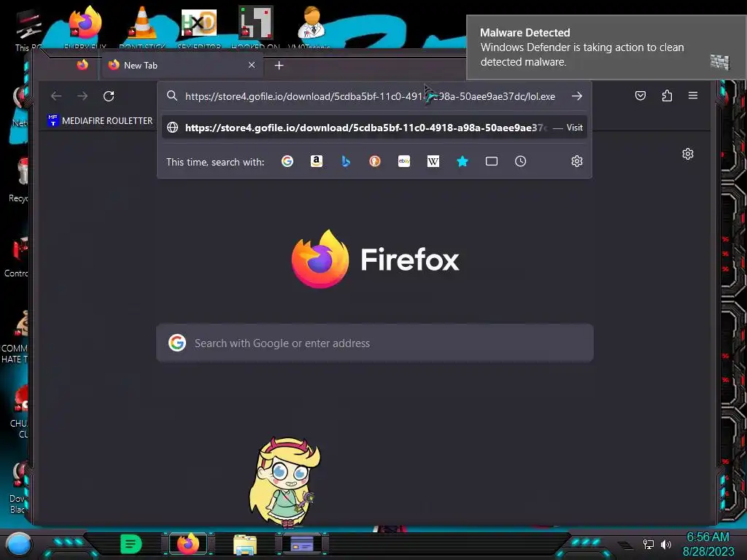Open the network icon in system tray
The image size is (747, 560).
[x=649, y=544]
